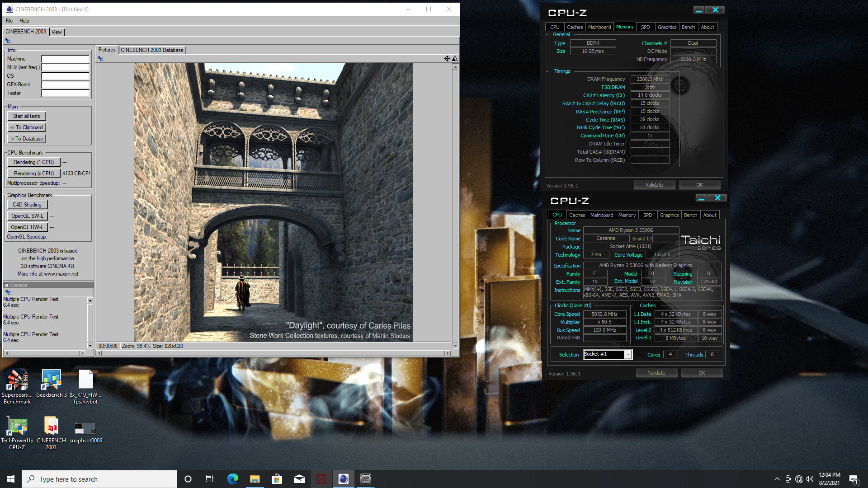Click Validate in upper CPU-Z window
Viewport: 868px width, 488px height.
click(x=654, y=185)
